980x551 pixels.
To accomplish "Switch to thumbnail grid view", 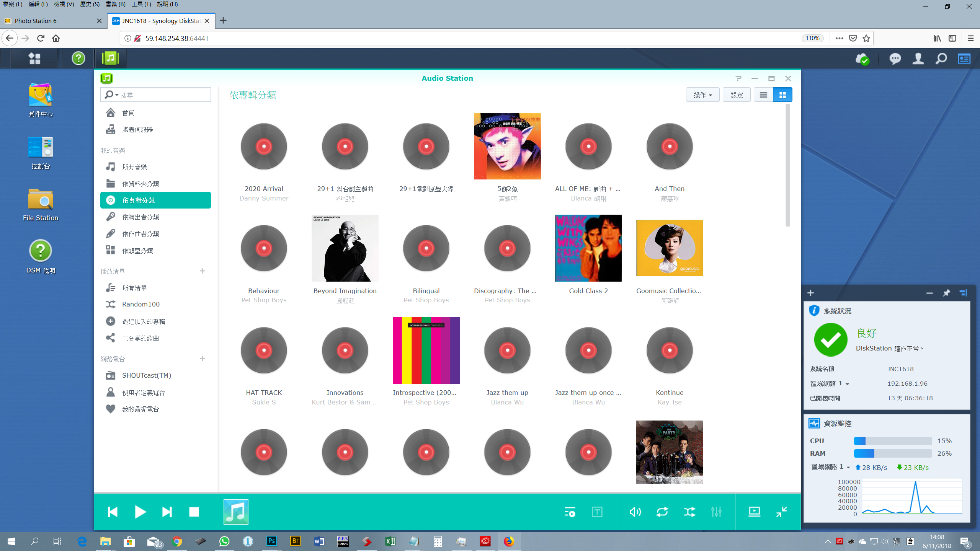I will click(x=782, y=95).
